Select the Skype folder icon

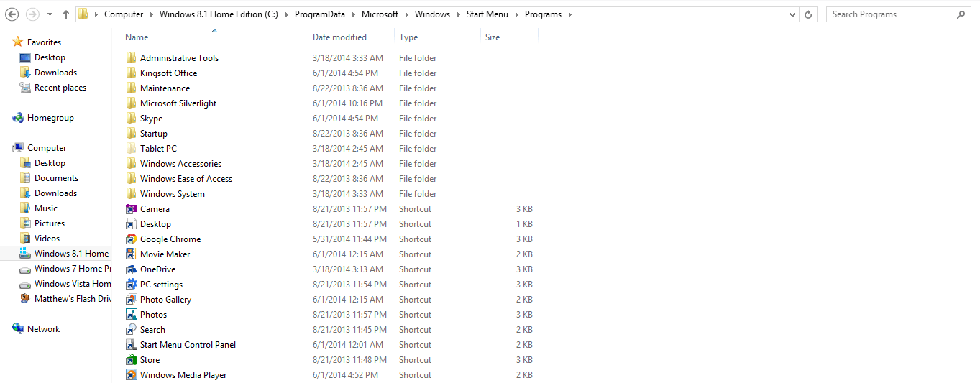click(x=131, y=119)
